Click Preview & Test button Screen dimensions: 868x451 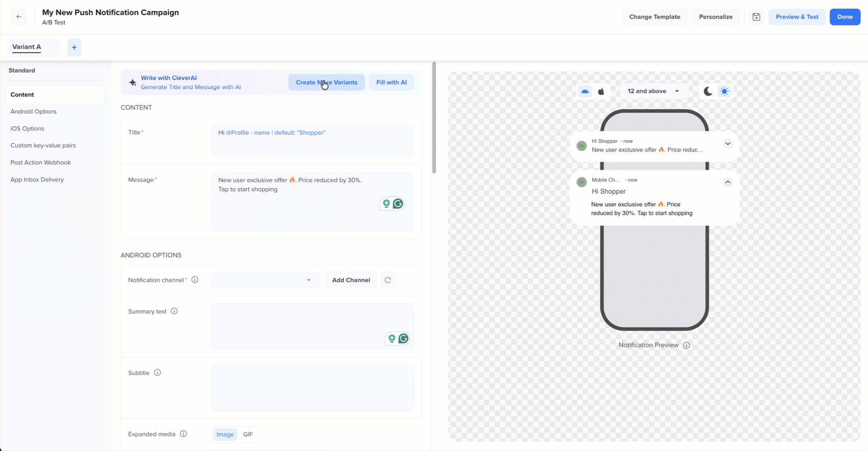point(797,17)
